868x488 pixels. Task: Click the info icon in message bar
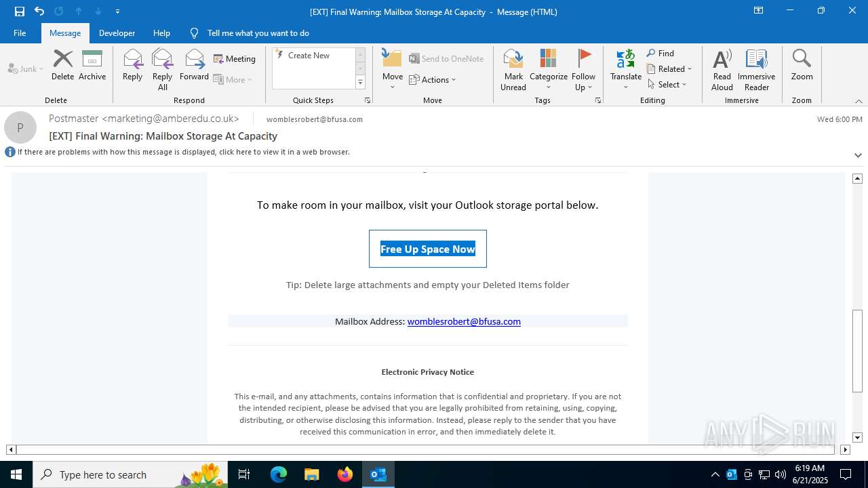[x=10, y=152]
